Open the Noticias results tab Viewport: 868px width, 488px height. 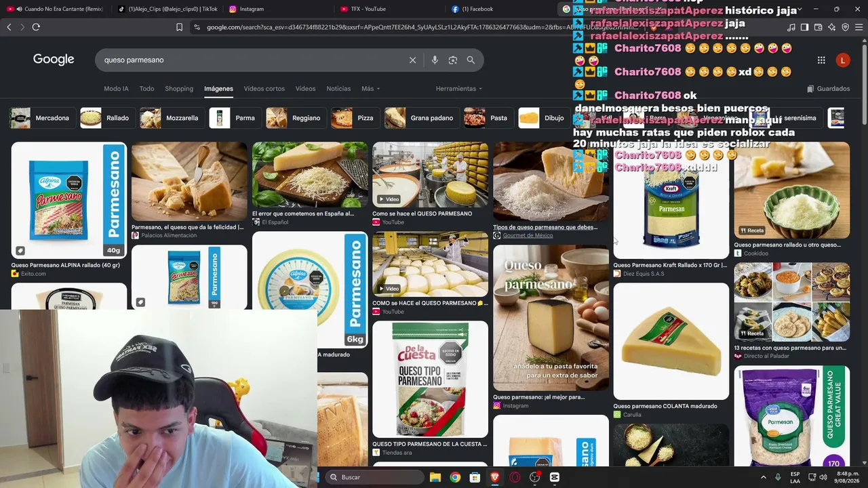[338, 89]
